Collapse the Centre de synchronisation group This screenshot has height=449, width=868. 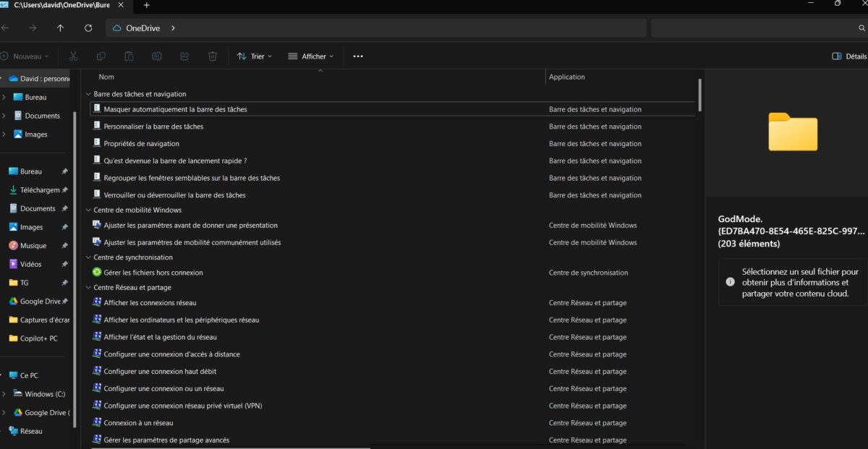tap(88, 257)
